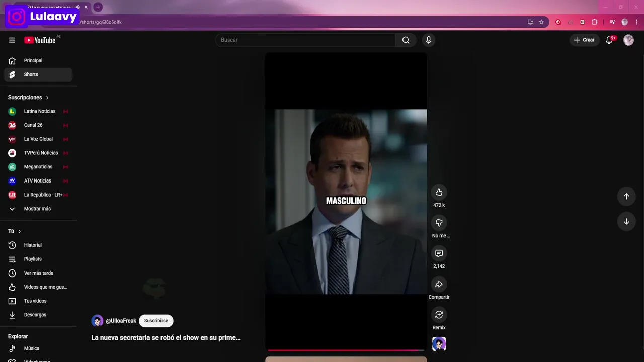644x362 pixels.
Task: Open the browser profile avatar
Action: 624,22
